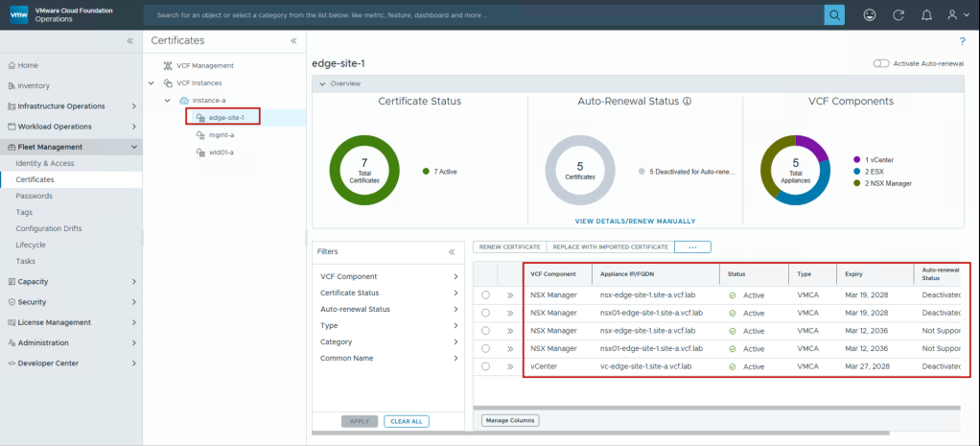Click the VMware vmw logo

[19, 15]
